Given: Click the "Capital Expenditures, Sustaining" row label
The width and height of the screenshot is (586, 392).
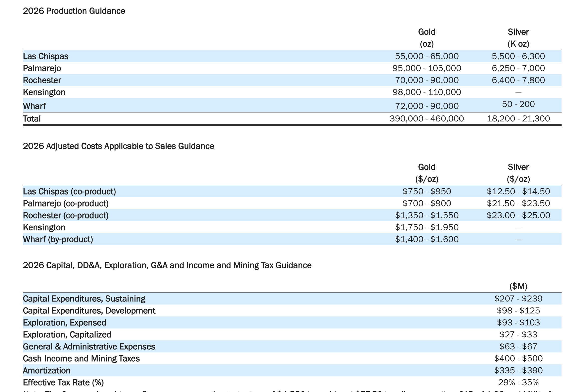Looking at the screenshot, I should point(84,299).
